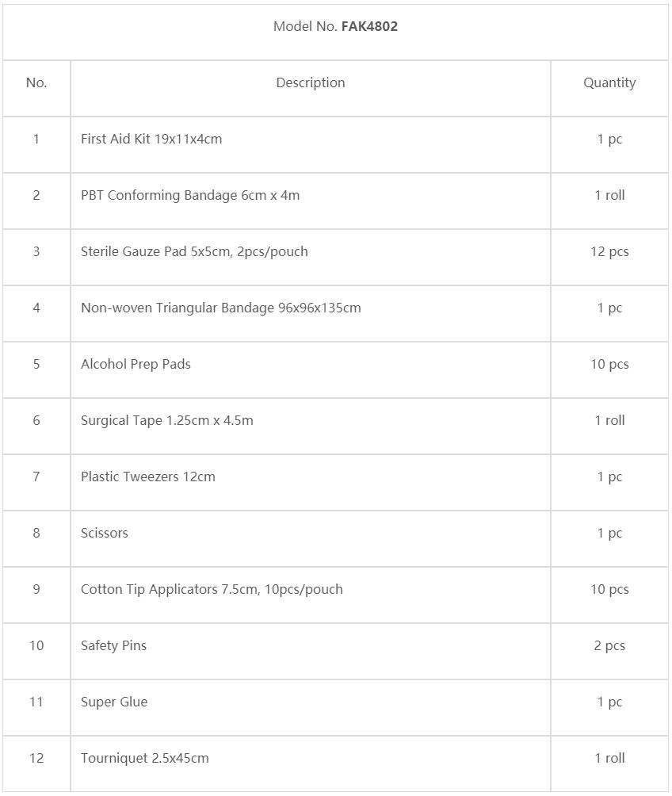Select the Super Glue item
Screen dimensions: 672x796
[x=113, y=702]
